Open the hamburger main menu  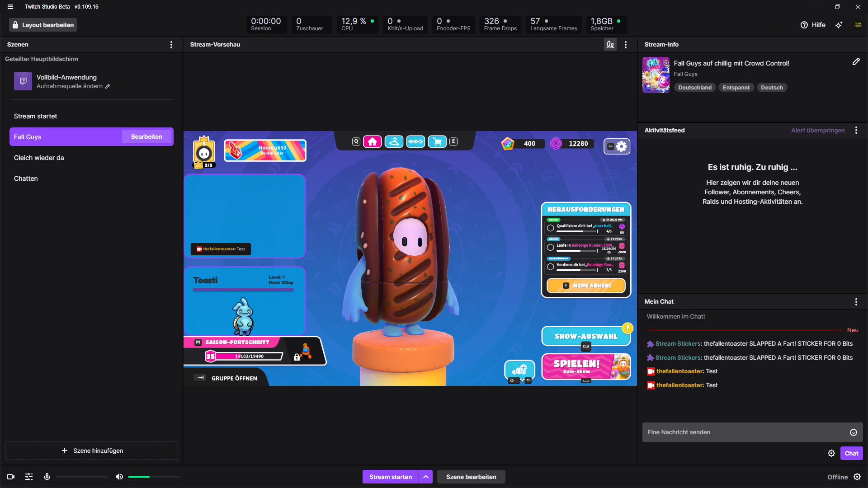[x=10, y=7]
